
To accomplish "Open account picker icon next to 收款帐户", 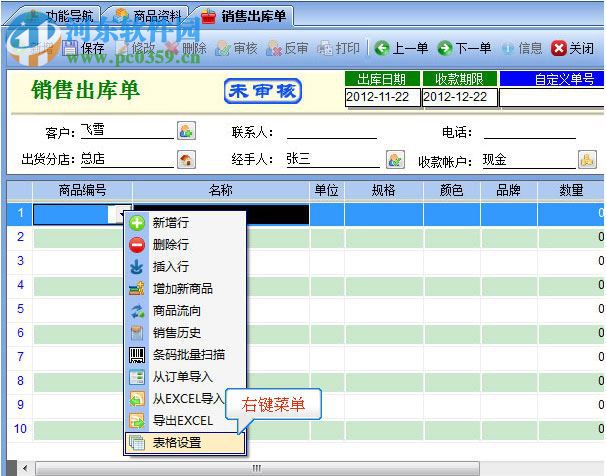I will click(x=587, y=159).
